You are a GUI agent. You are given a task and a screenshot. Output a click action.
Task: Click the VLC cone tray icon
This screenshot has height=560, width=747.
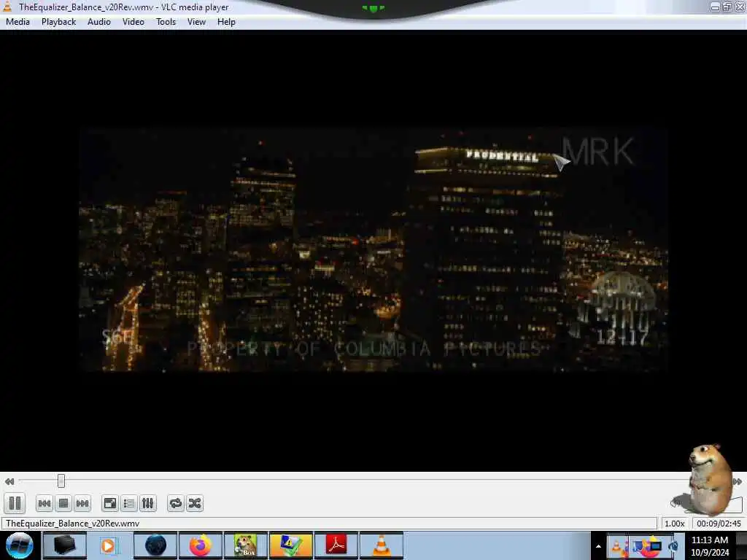[x=616, y=546]
